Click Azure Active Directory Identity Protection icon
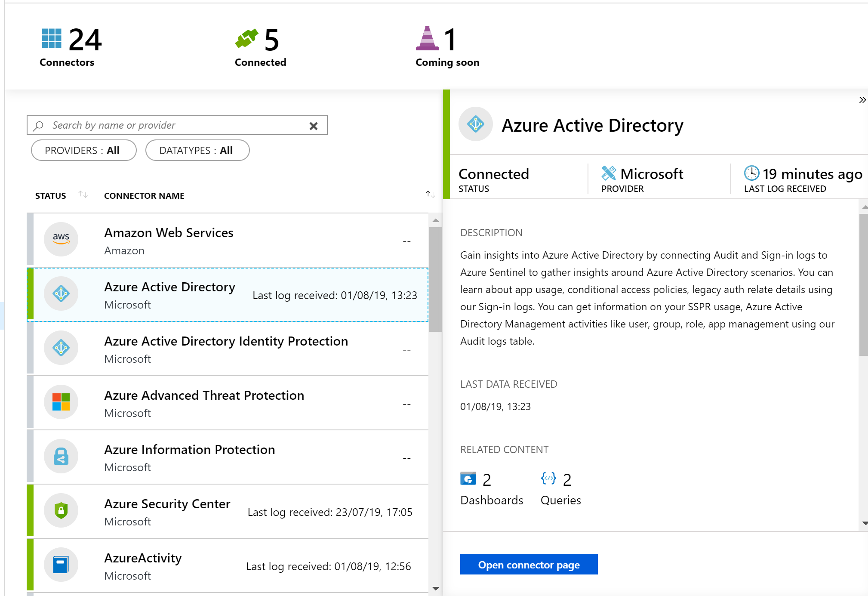868x596 pixels. 61,348
